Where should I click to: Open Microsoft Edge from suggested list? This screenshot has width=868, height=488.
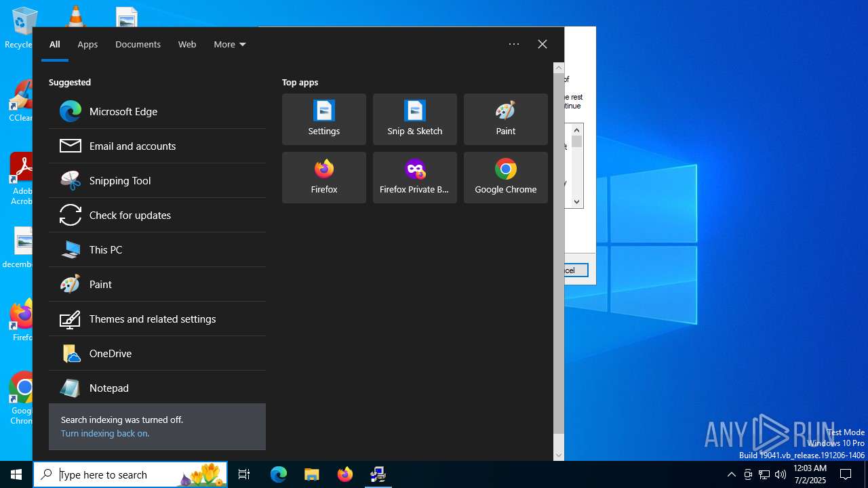click(157, 111)
